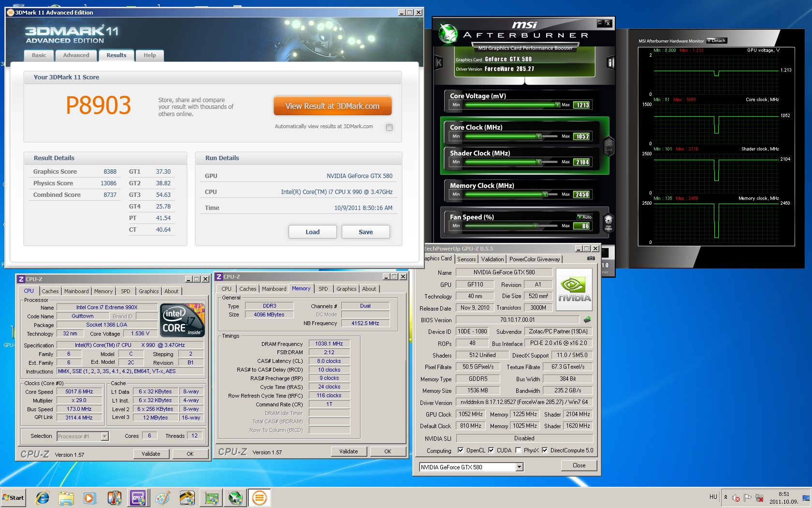Open Caches tab in the CPU-Z CPU window
This screenshot has width=812, height=508.
[x=50, y=291]
